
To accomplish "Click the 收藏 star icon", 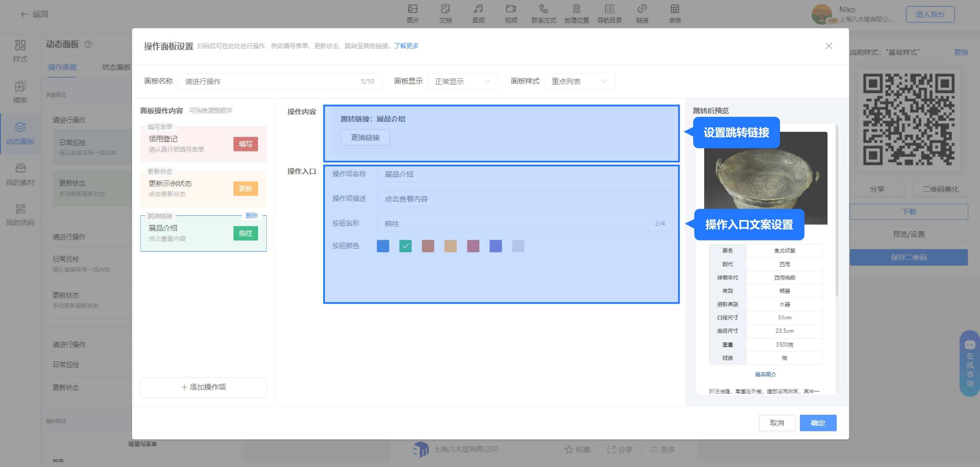I will point(569,450).
